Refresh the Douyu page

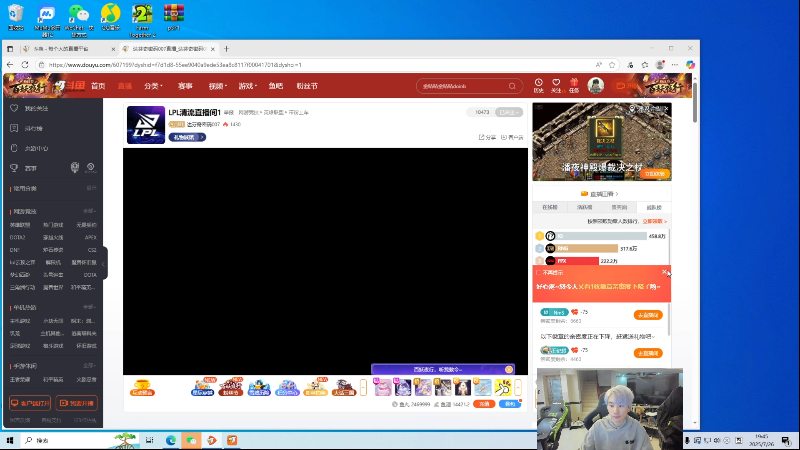click(x=25, y=65)
